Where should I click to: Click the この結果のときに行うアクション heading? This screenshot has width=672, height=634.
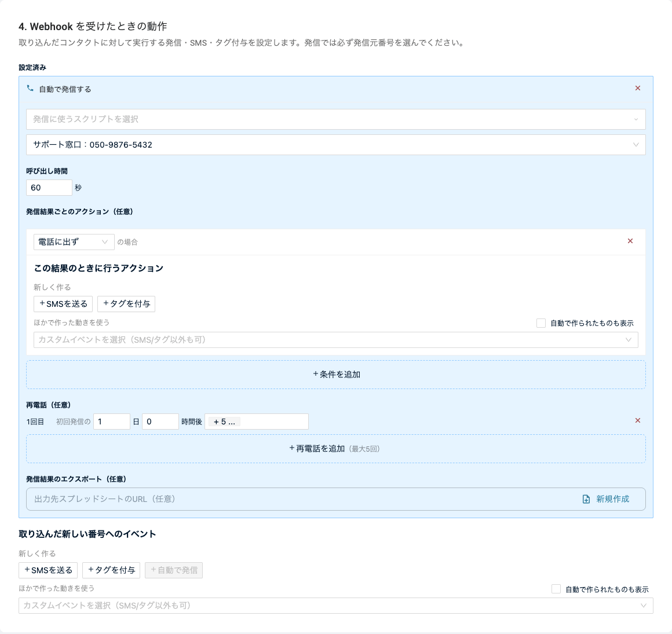point(98,268)
